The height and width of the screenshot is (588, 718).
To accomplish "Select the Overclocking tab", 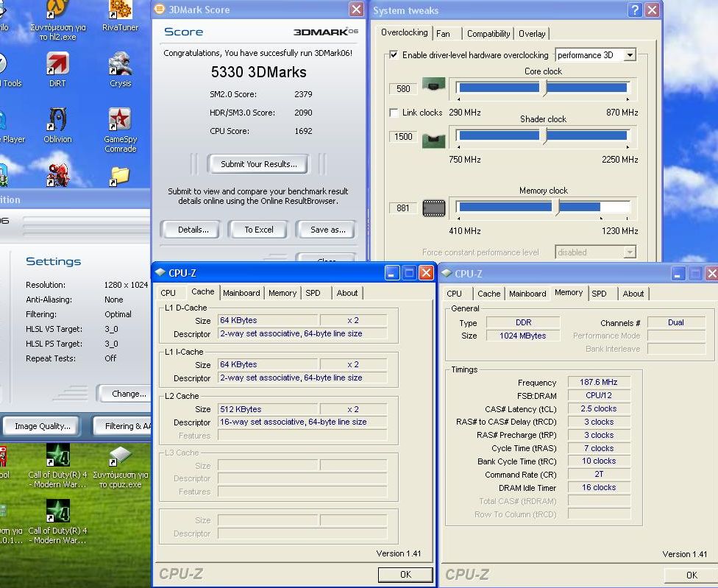I will pyautogui.click(x=405, y=32).
